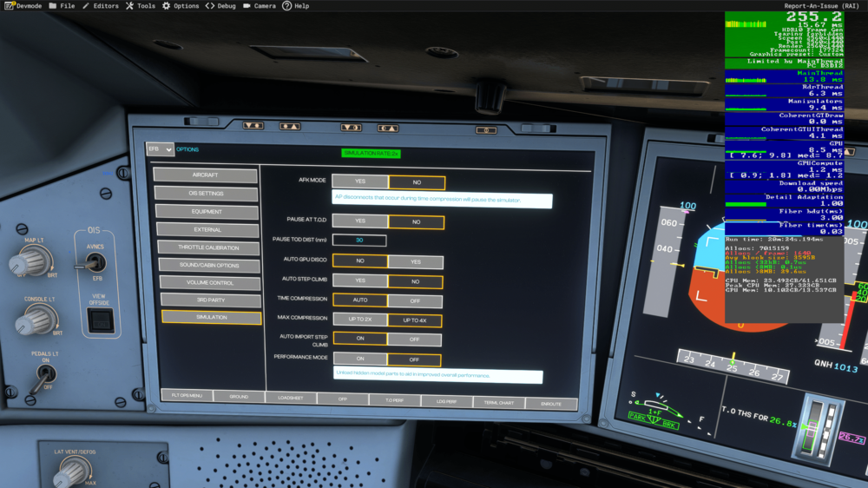Click the PAUSE TOD DIST input field
Image resolution: width=868 pixels, height=488 pixels.
pos(358,241)
